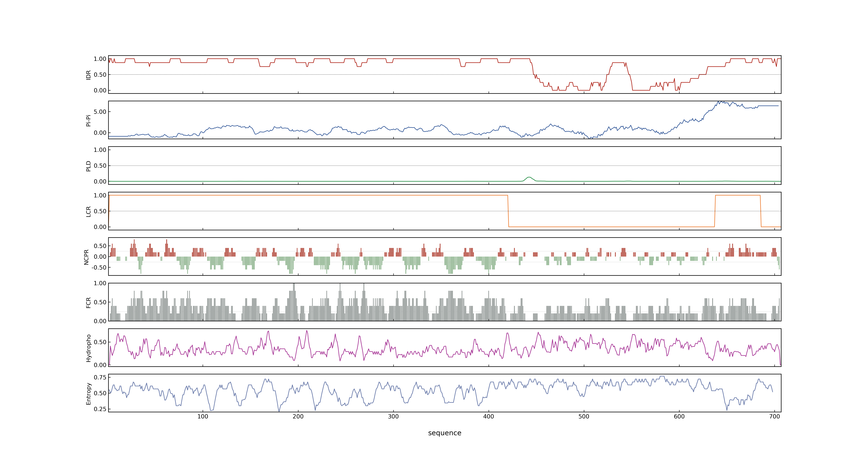Click the x-axis tick label 400
This screenshot has width=868, height=463.
pos(489,416)
